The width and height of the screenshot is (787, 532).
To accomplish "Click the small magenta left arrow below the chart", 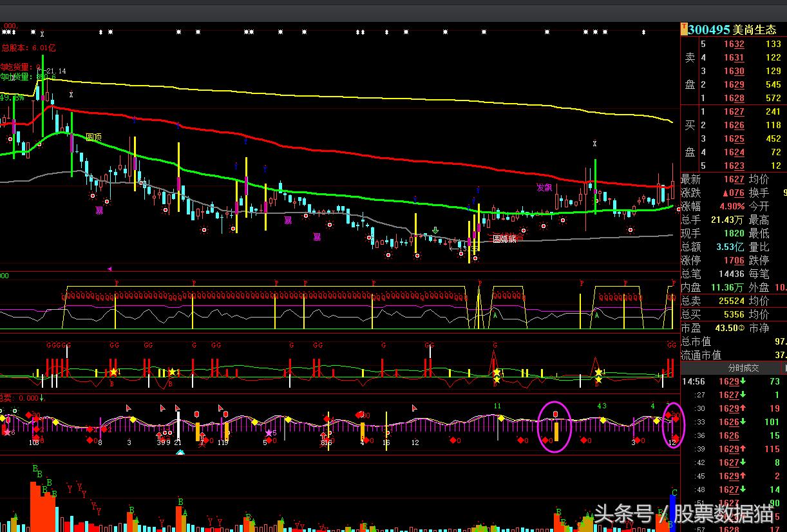I will 109,269.
